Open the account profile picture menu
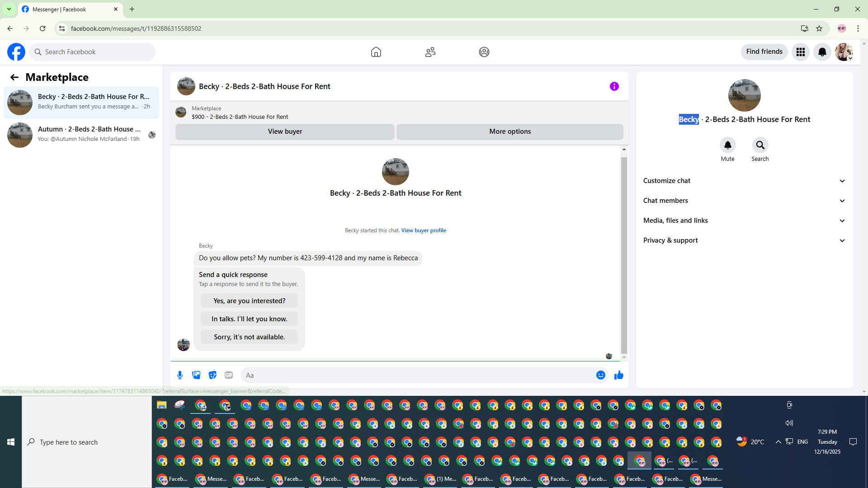Image resolution: width=868 pixels, height=488 pixels. (x=844, y=52)
